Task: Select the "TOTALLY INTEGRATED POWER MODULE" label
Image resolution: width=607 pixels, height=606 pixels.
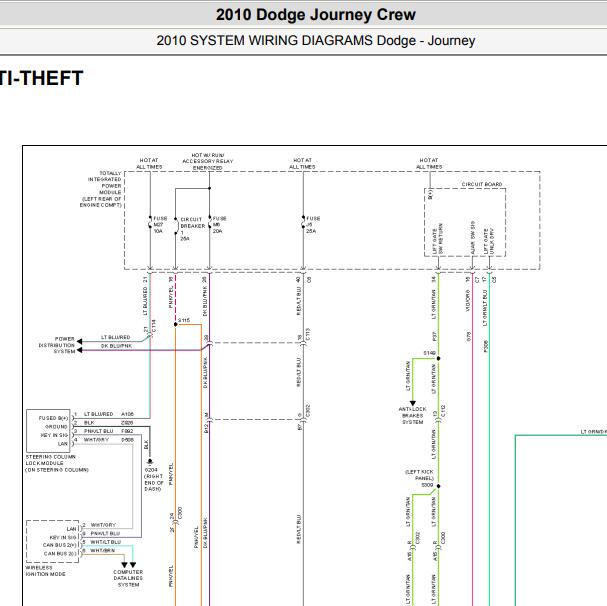Action: [101, 189]
